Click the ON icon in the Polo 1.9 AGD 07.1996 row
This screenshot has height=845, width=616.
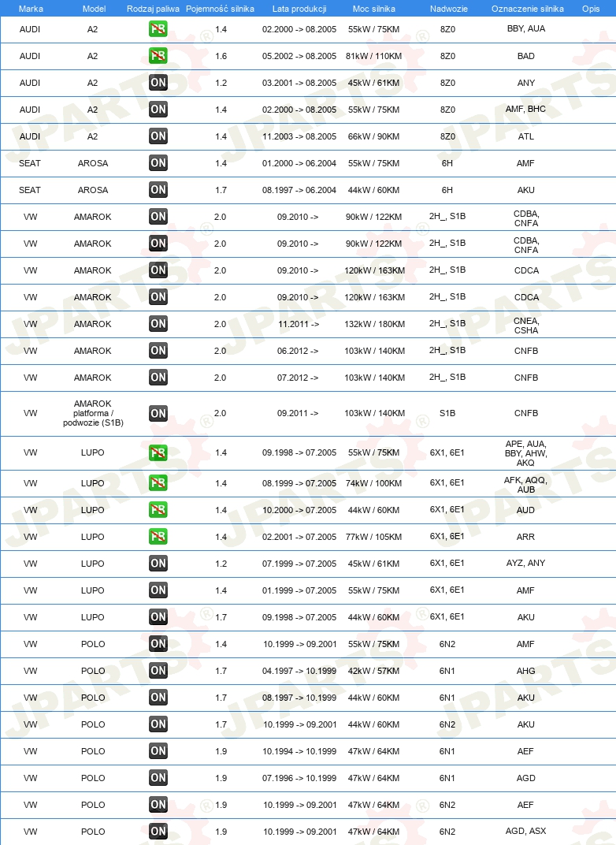click(158, 778)
